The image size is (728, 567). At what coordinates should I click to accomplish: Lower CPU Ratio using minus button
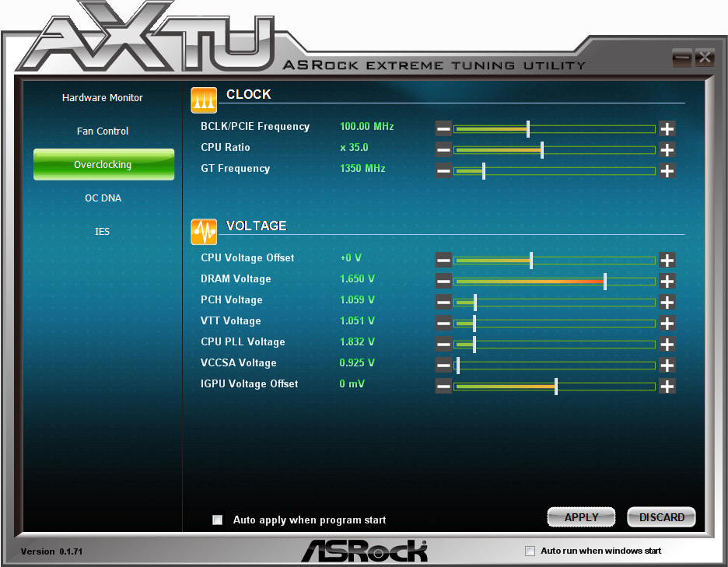point(443,149)
